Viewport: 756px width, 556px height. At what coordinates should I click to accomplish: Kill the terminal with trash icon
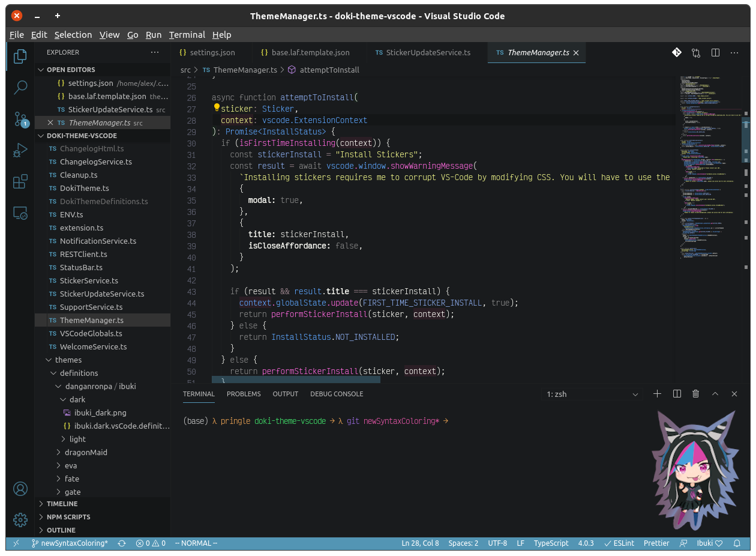point(696,394)
